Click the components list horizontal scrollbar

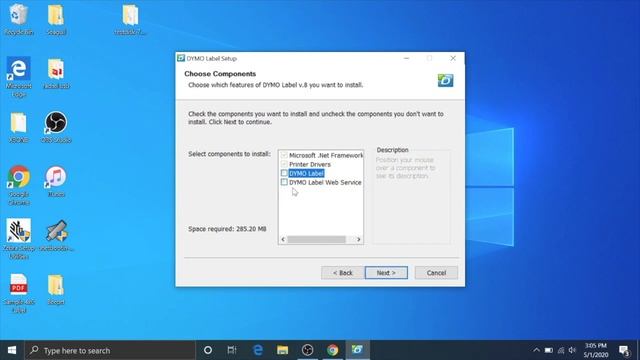(x=316, y=240)
